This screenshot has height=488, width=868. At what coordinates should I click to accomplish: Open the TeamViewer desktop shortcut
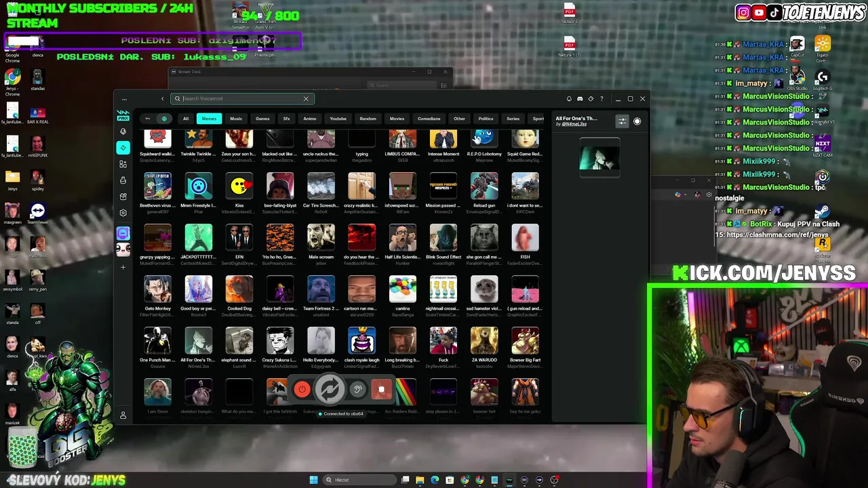click(37, 215)
